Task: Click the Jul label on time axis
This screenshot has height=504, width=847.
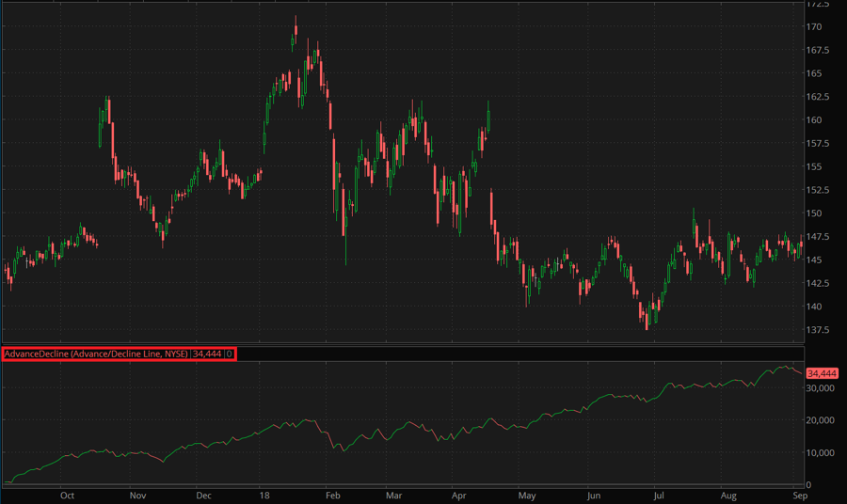Action: (x=659, y=494)
